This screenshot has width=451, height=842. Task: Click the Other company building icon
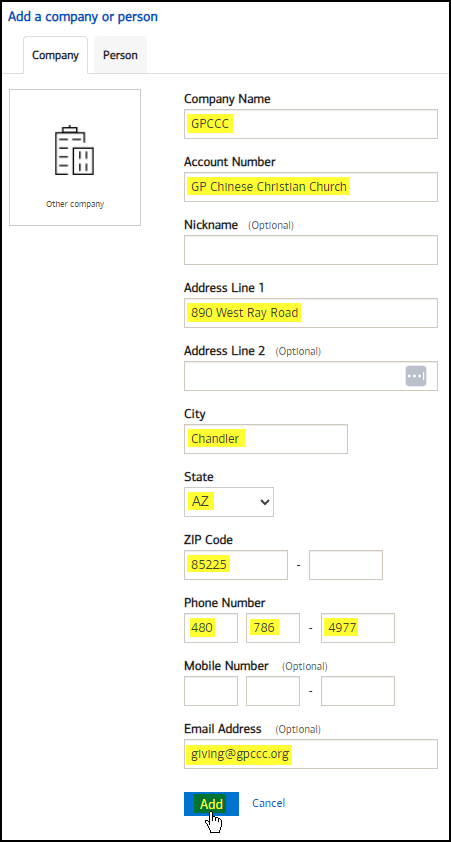point(75,151)
